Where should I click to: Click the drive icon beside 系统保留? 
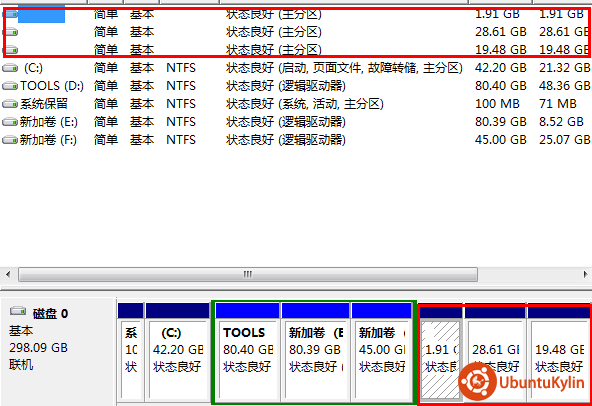[x=10, y=104]
